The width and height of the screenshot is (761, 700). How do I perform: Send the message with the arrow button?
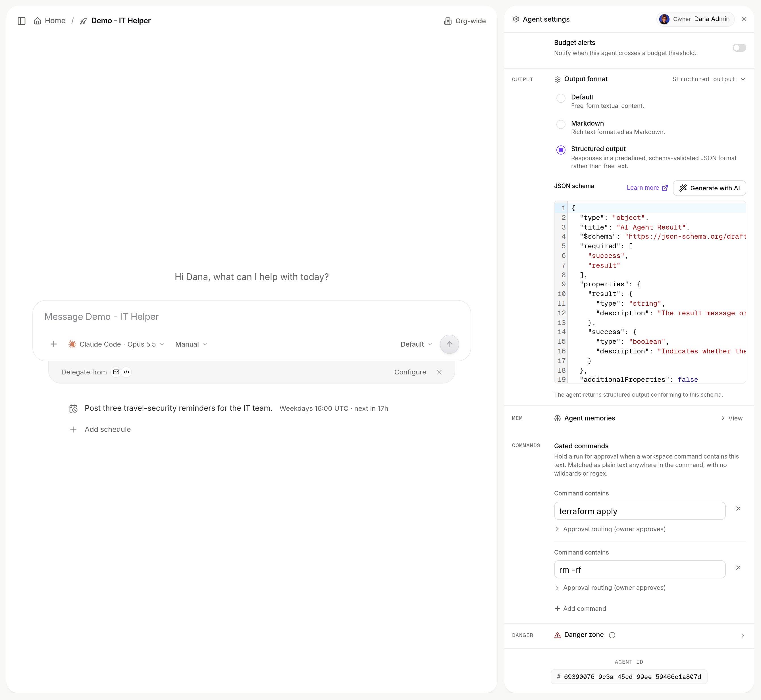(x=449, y=344)
